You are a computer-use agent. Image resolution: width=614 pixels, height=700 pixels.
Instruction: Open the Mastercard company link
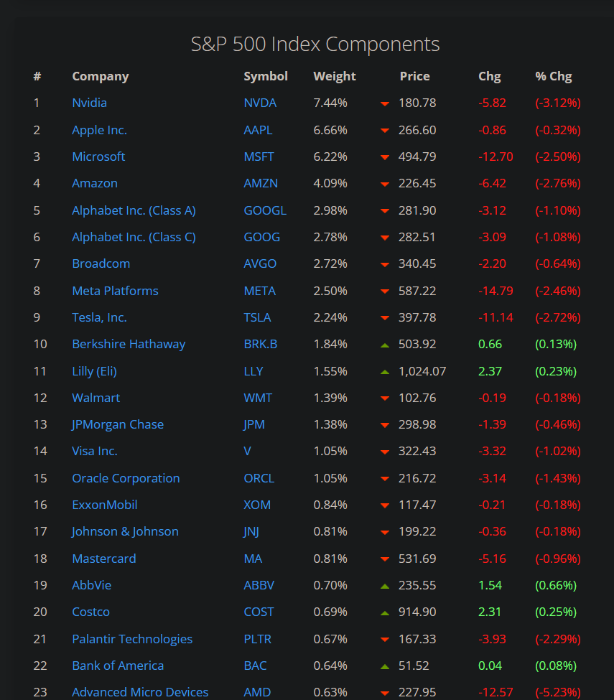tap(104, 559)
